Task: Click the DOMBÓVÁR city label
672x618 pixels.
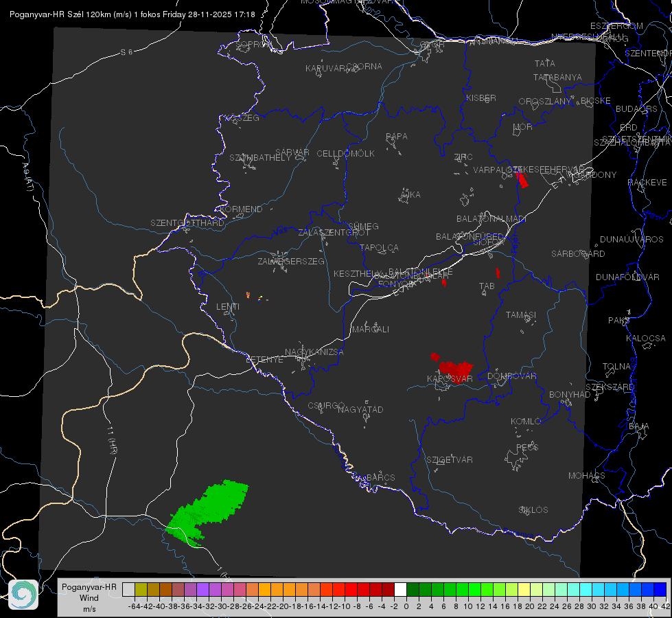Action: (511, 376)
